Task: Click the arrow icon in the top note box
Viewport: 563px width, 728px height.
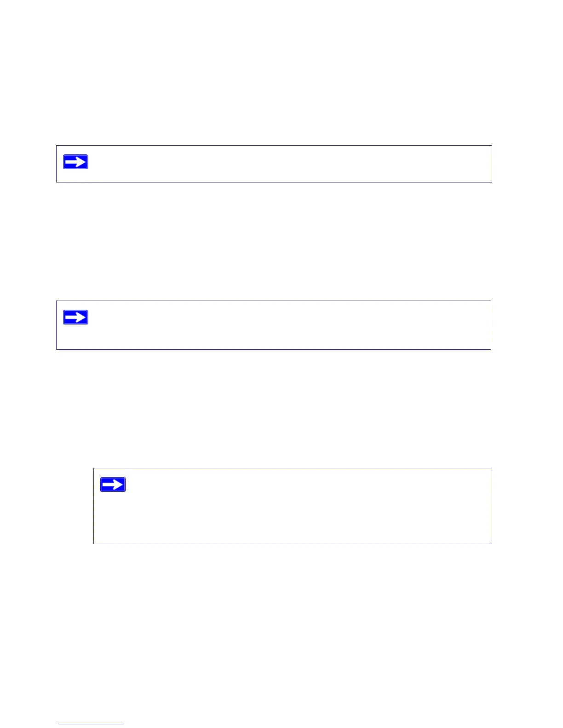Action: pyautogui.click(x=75, y=162)
